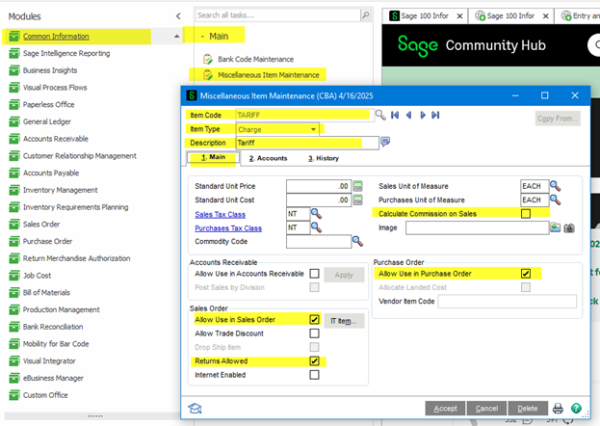This screenshot has height=426, width=600.
Task: Collapse the Modules panel with the chevron
Action: coord(177,17)
